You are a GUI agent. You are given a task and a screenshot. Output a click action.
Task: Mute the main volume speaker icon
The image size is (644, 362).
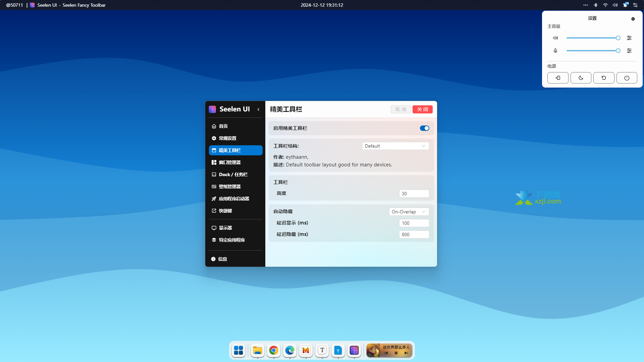click(x=555, y=38)
